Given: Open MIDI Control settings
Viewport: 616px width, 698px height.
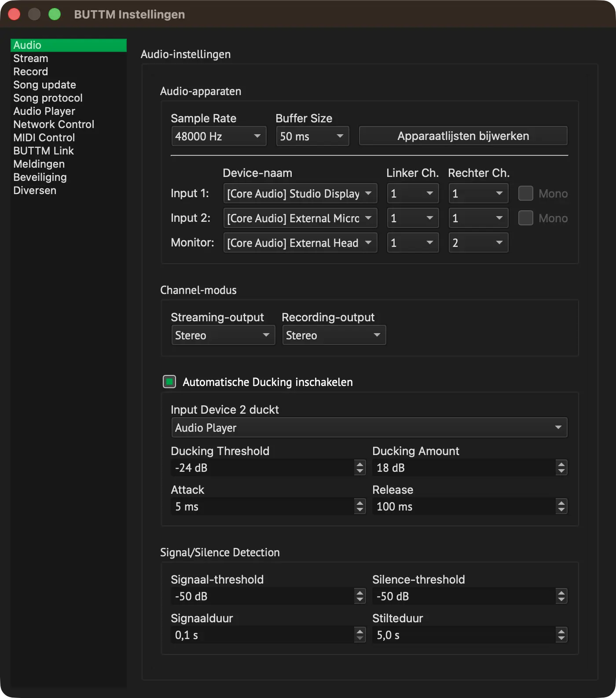Looking at the screenshot, I should coord(68,138).
